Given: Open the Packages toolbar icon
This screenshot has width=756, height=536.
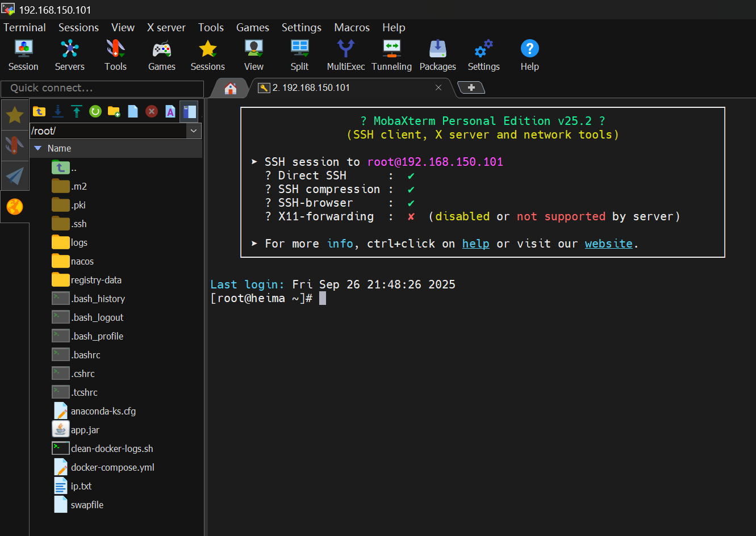Looking at the screenshot, I should click(438, 55).
